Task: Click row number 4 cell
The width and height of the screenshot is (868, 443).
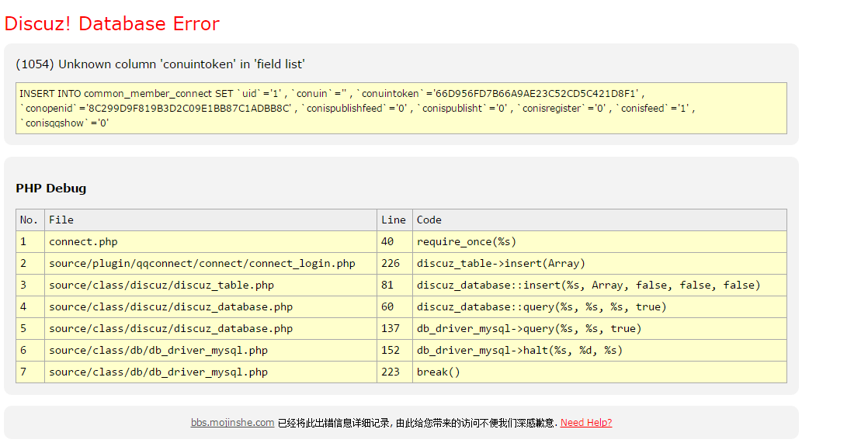Action: 30,307
